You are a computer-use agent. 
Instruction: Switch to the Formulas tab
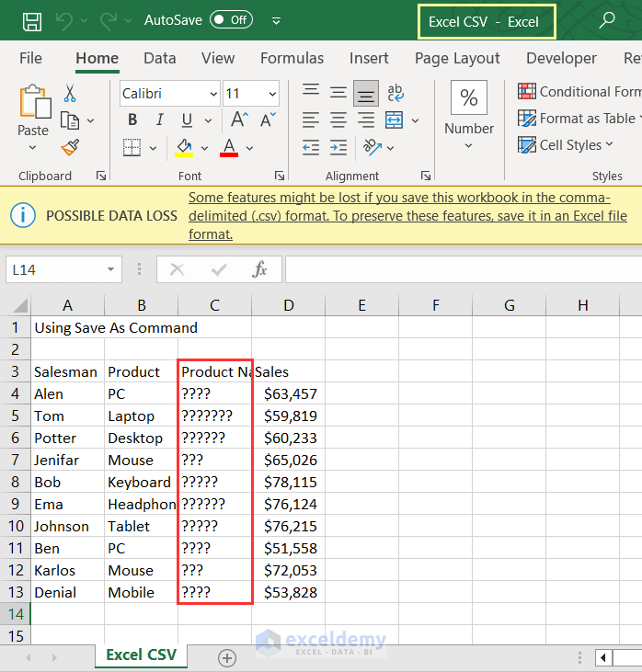pos(292,58)
